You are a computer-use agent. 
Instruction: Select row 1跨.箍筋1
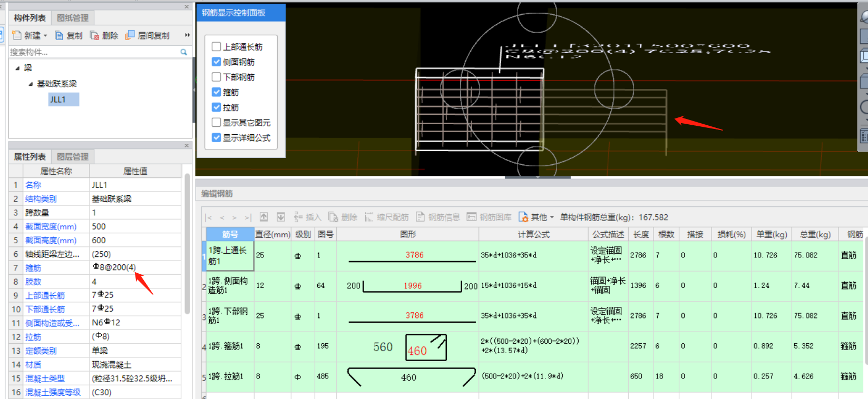pyautogui.click(x=230, y=346)
